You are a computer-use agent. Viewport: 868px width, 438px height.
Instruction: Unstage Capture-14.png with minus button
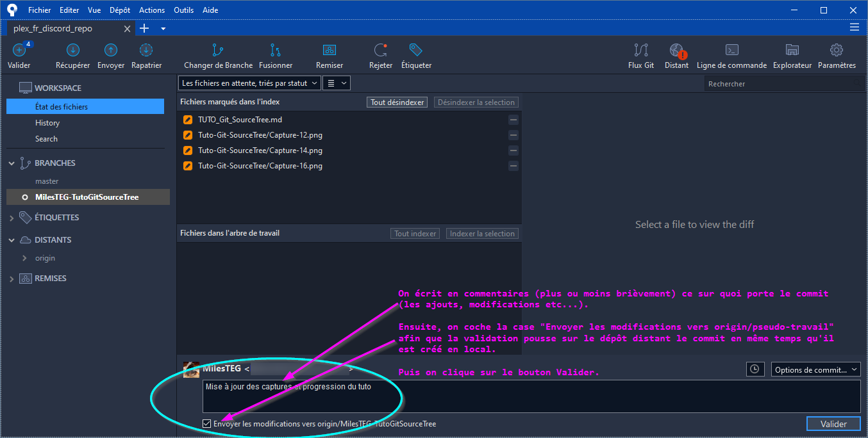click(513, 150)
